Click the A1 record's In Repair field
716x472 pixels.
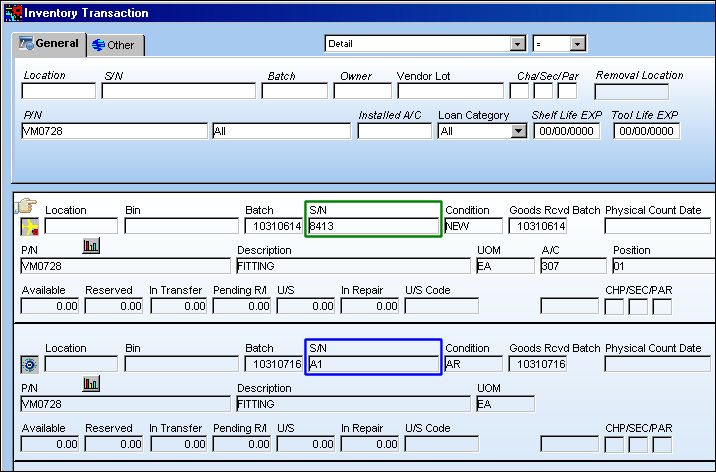click(369, 444)
